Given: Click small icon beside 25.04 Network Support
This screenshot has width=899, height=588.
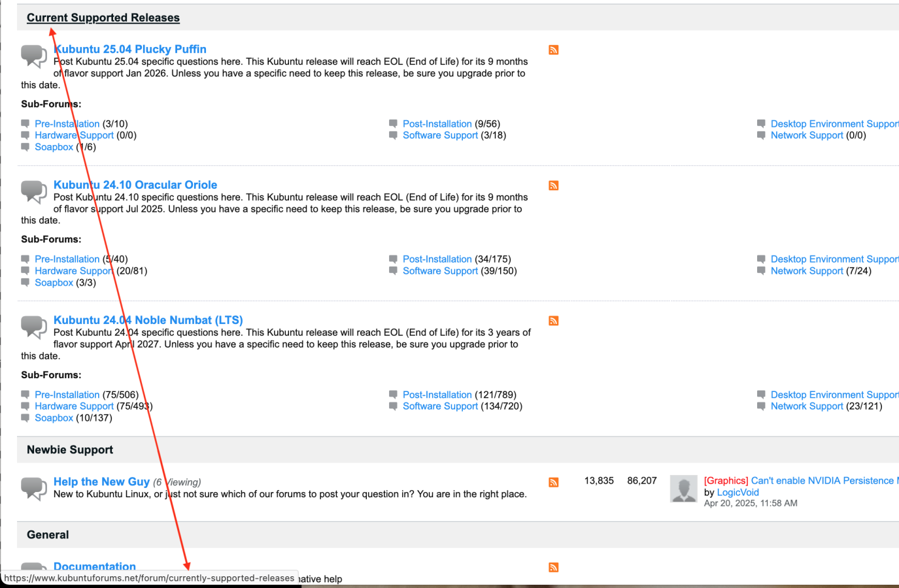Looking at the screenshot, I should click(x=762, y=135).
